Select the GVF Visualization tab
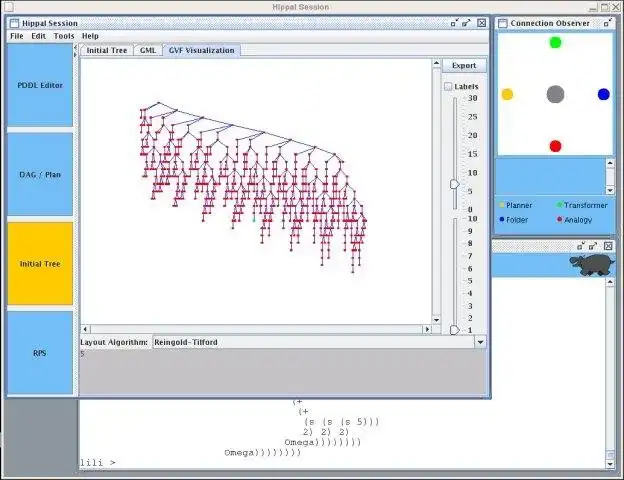The width and height of the screenshot is (624, 480). (201, 51)
